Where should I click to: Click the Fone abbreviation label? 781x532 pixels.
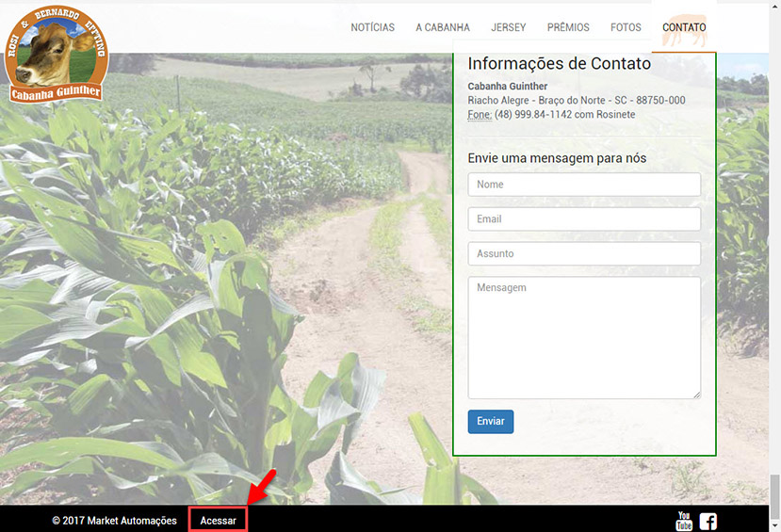pos(480,115)
